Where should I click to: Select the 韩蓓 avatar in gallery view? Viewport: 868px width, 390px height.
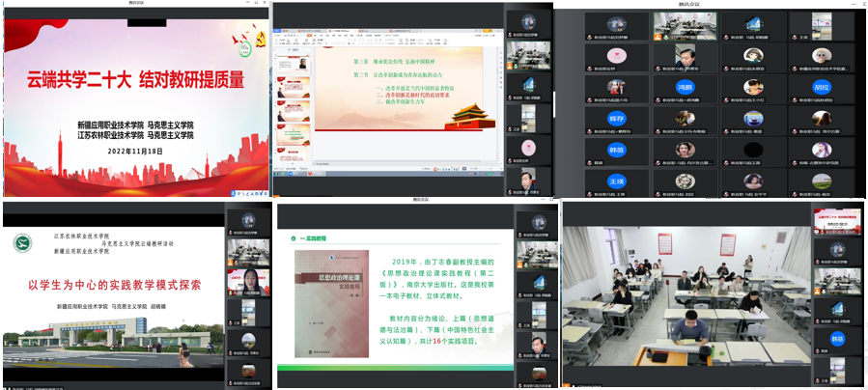(617, 150)
